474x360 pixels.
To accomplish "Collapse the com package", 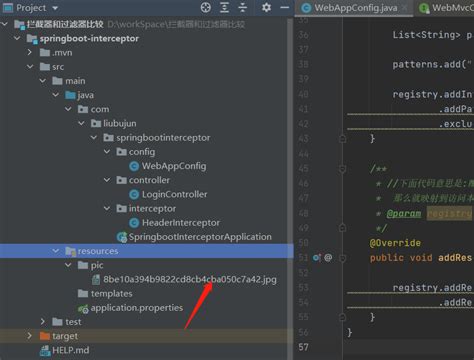I will click(68, 109).
